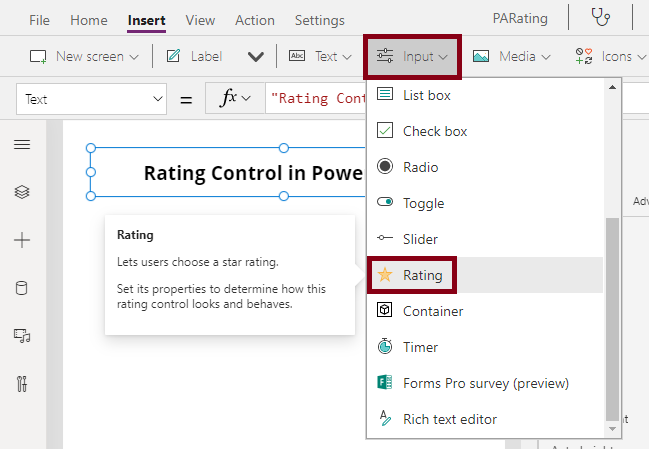Switch to the View tab

(200, 20)
